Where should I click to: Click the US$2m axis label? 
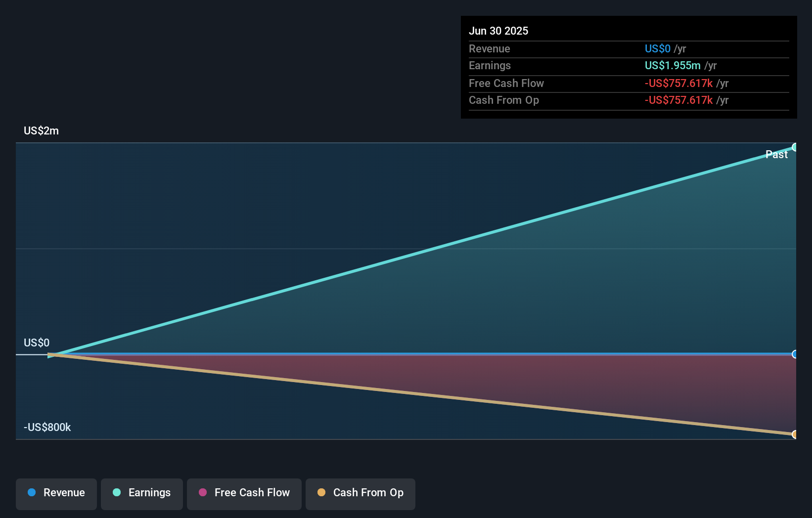[41, 130]
